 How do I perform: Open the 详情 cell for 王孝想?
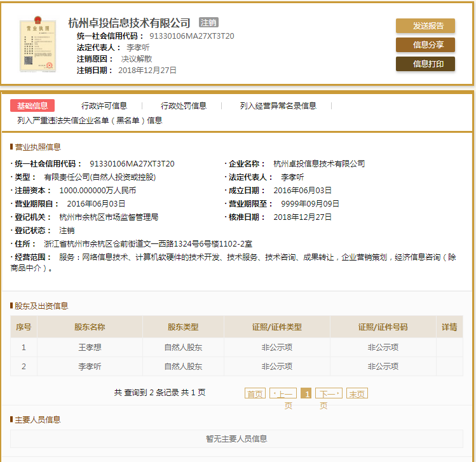click(x=449, y=347)
